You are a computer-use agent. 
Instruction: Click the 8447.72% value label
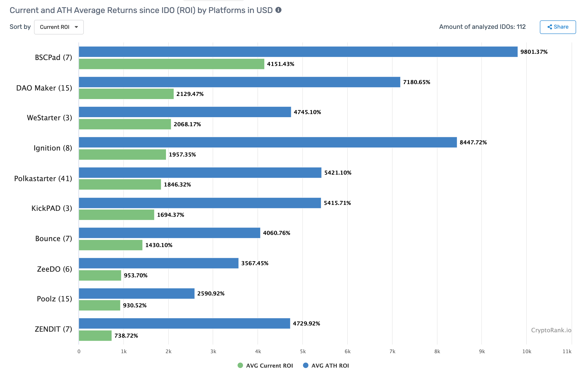[x=473, y=142]
